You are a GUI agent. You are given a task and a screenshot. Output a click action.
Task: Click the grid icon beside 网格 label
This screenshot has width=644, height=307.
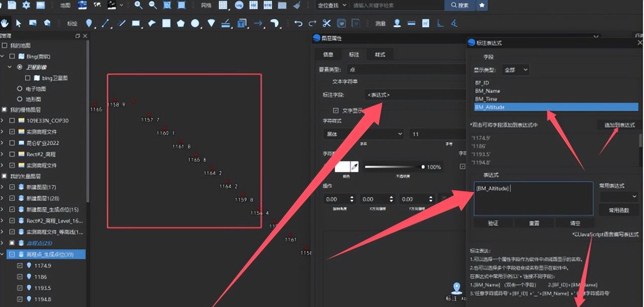click(223, 5)
